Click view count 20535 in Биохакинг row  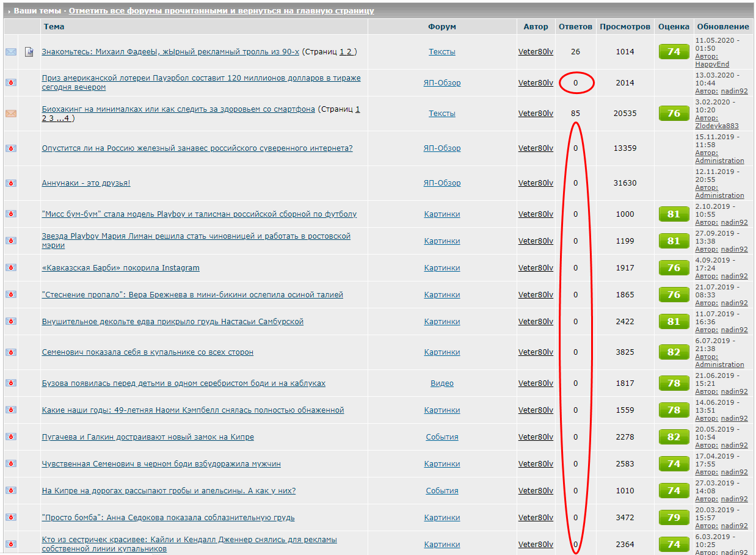click(x=625, y=114)
